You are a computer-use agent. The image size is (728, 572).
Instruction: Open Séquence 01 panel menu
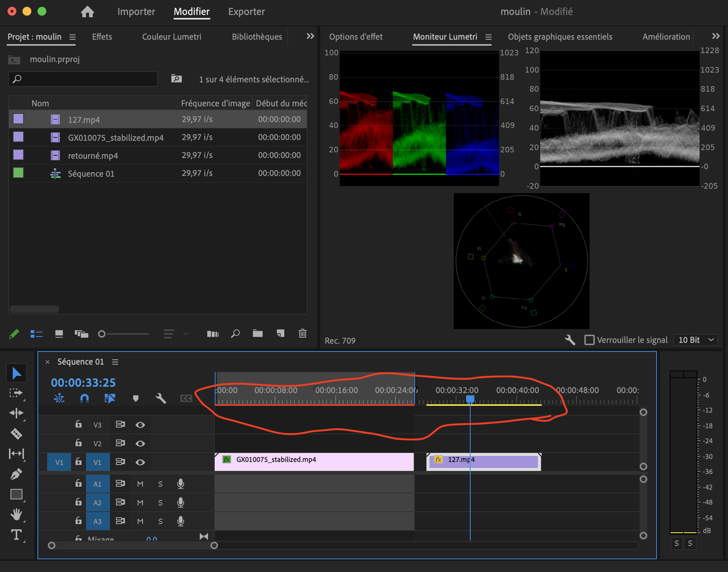[115, 362]
